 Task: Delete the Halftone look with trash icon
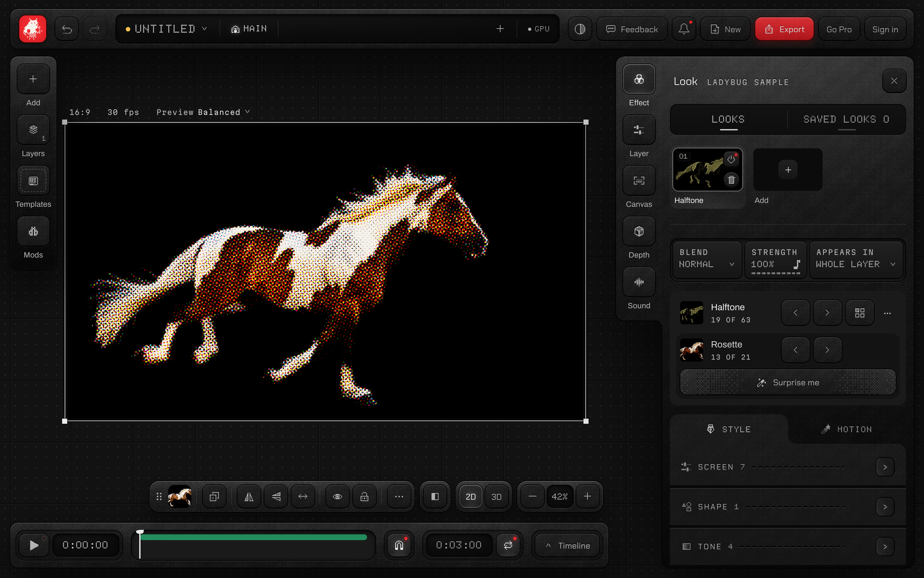(x=731, y=180)
